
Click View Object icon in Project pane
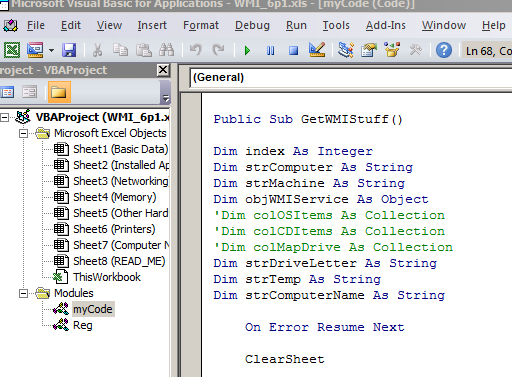[x=29, y=92]
